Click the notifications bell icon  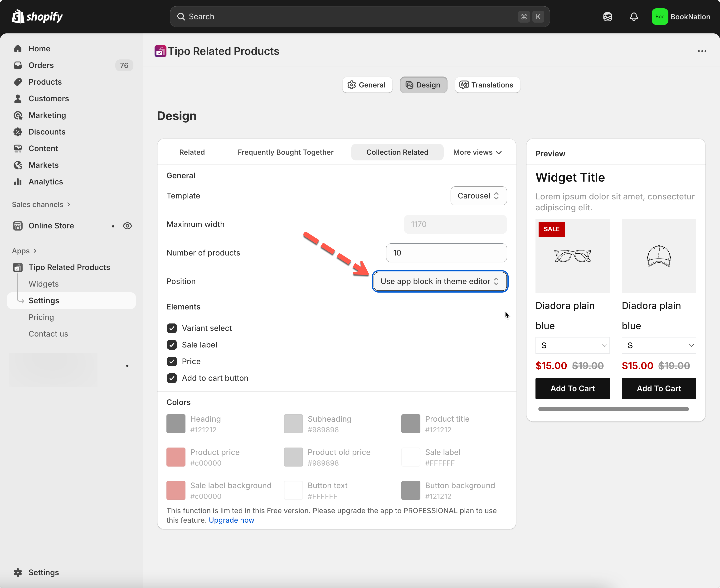click(x=634, y=17)
